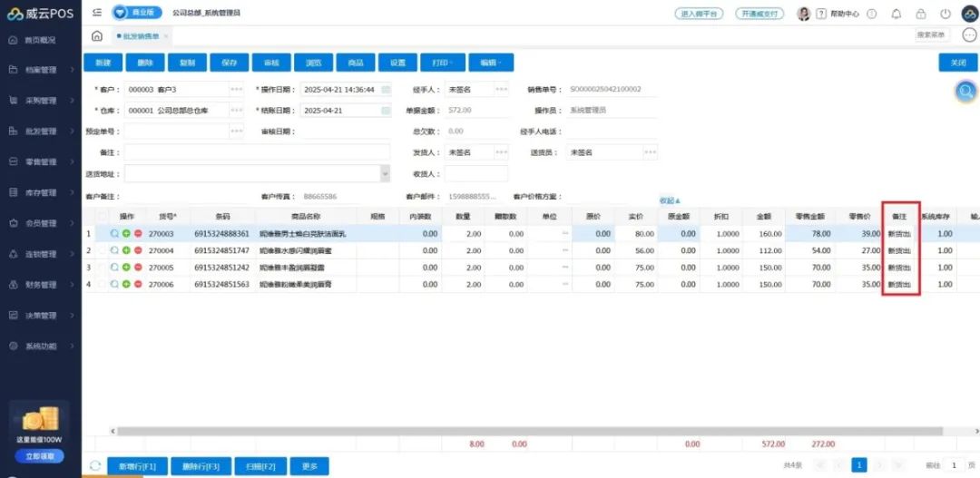Click the round info icon beside 帮助中心
The image size is (980, 478).
point(872,14)
